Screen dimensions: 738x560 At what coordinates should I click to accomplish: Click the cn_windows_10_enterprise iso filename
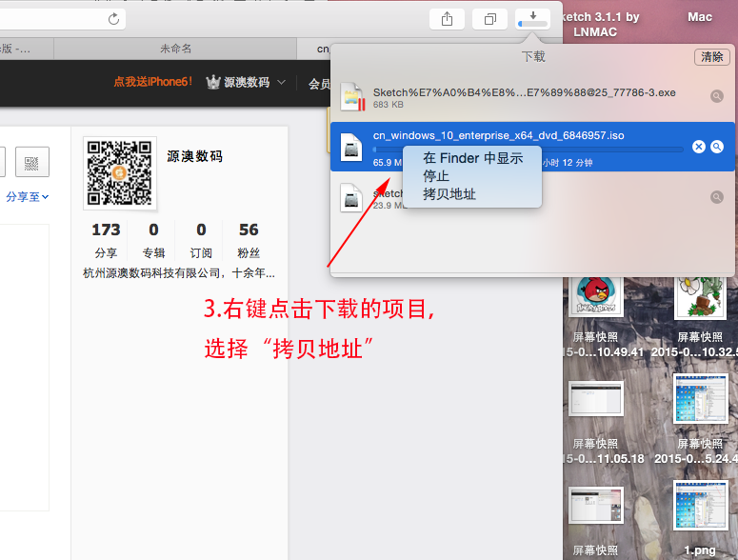tap(498, 135)
